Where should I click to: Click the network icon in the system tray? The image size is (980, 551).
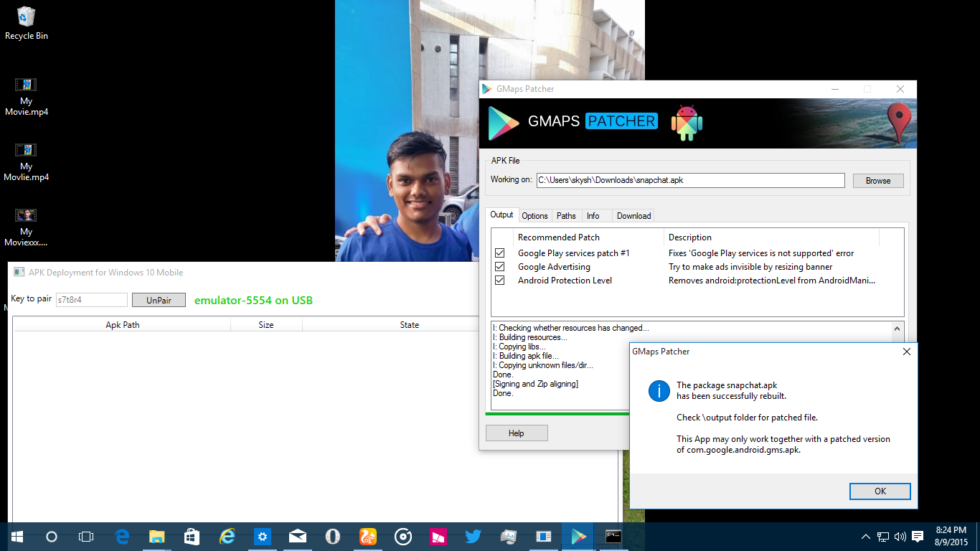click(x=883, y=537)
